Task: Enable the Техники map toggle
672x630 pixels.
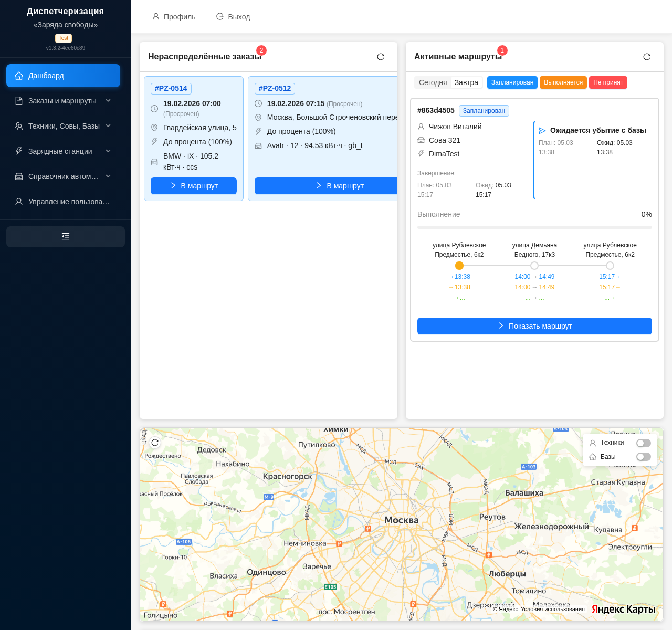Action: [643, 443]
